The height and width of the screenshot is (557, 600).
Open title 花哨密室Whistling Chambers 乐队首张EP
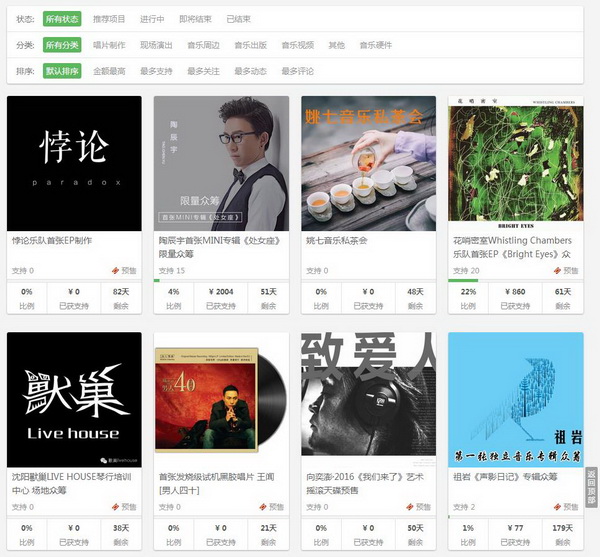[512, 247]
